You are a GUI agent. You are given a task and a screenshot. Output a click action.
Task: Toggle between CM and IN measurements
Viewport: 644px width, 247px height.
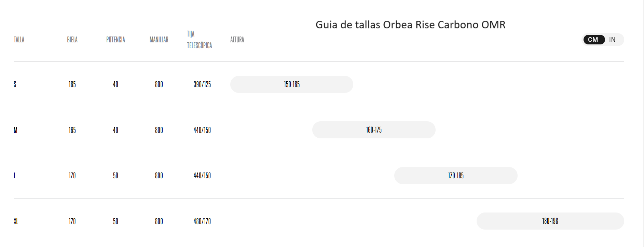point(602,40)
